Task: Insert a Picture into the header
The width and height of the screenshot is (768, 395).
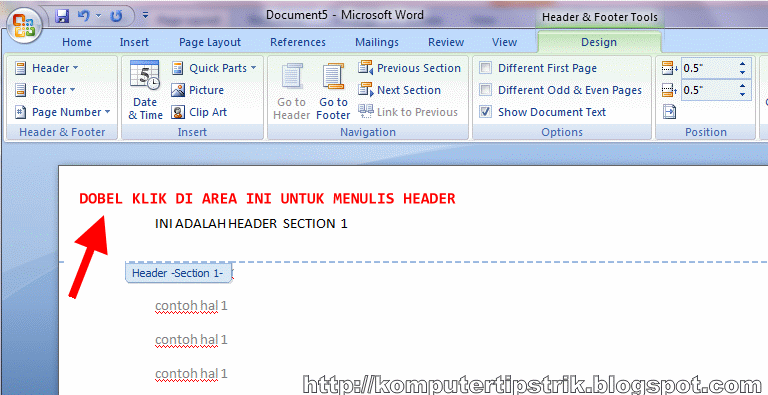Action: tap(198, 90)
